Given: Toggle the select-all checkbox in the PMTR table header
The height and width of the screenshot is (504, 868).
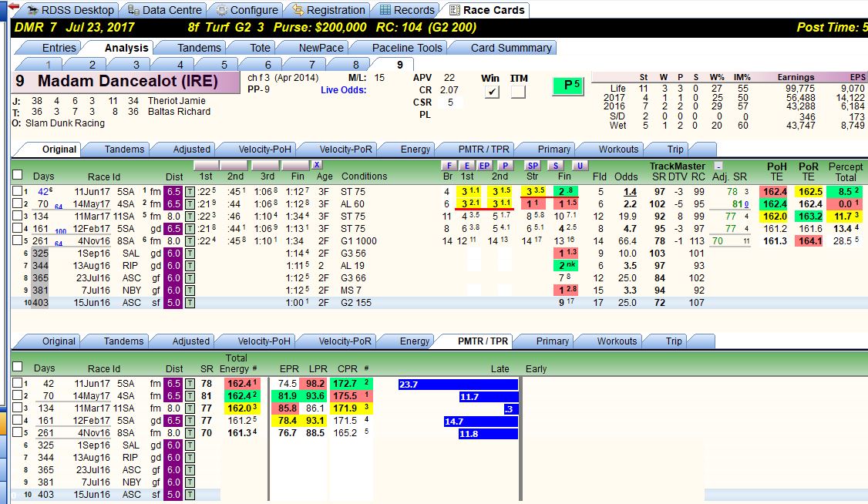Looking at the screenshot, I should 18,367.
